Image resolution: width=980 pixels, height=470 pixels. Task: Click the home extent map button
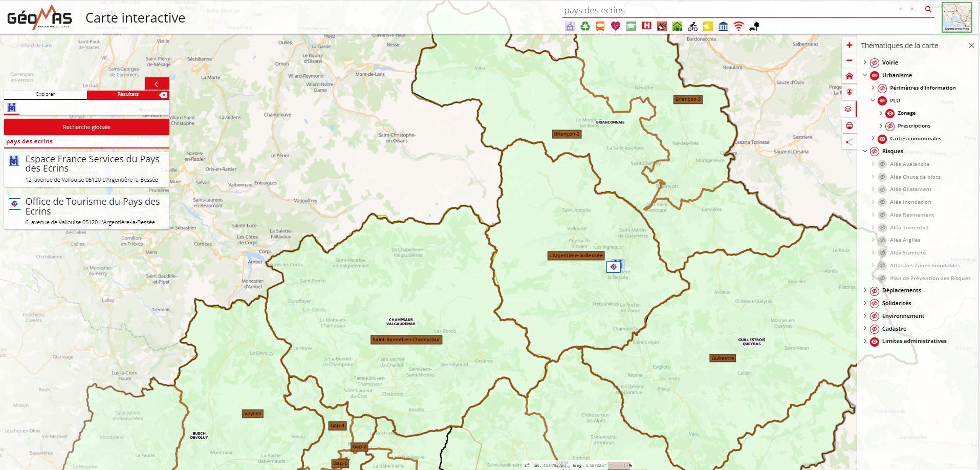850,76
